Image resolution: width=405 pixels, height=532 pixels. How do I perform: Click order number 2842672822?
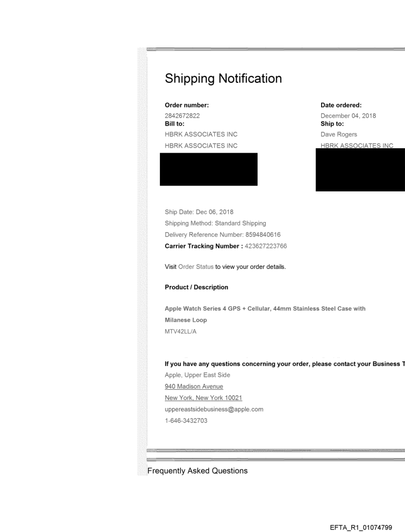click(x=182, y=116)
